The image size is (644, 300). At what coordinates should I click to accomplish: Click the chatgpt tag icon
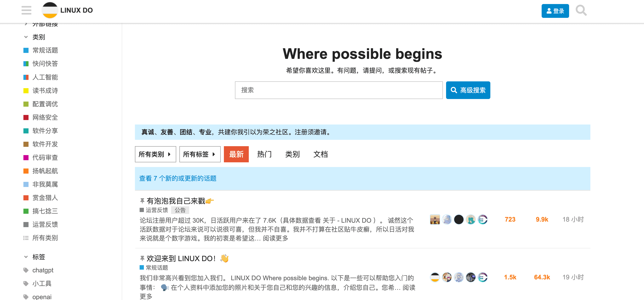point(26,270)
